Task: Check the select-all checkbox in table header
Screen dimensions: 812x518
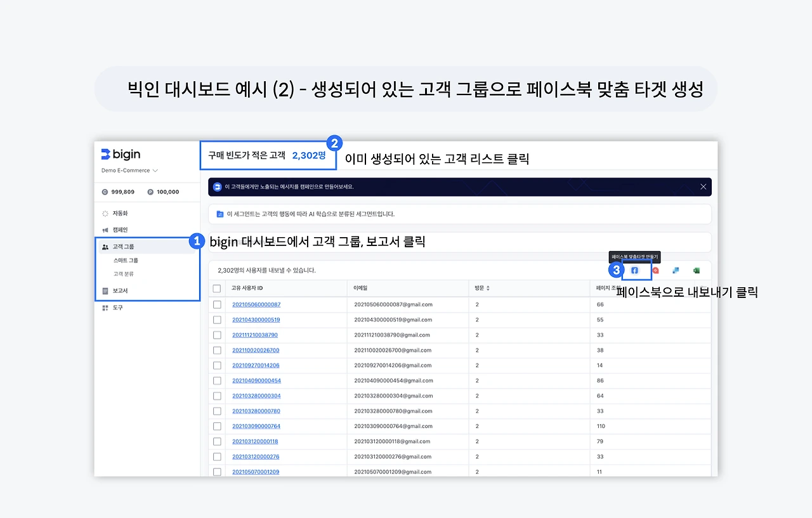Action: (x=218, y=287)
